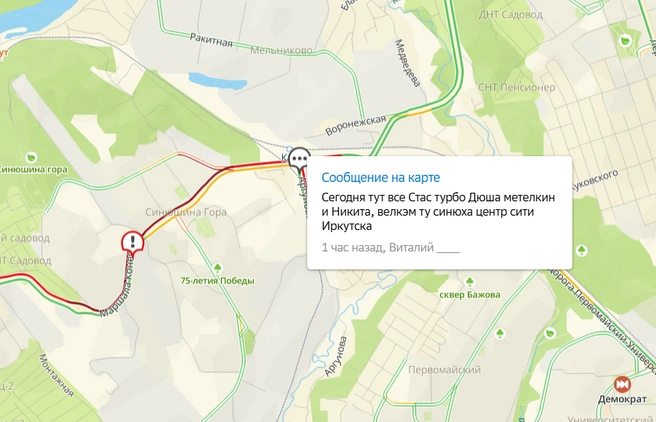Open the "Сообщение на карте" popup title link
The width and height of the screenshot is (656, 422).
click(380, 177)
